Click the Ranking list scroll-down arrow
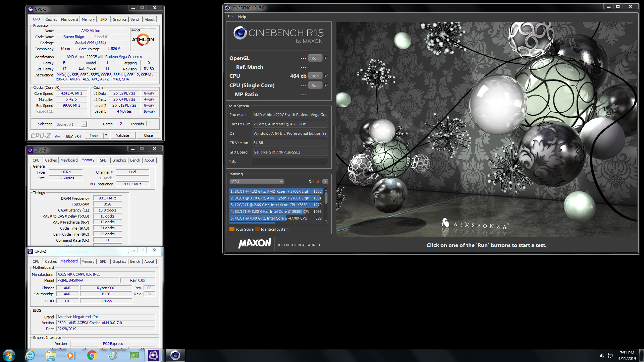The width and height of the screenshot is (644, 362). pyautogui.click(x=326, y=221)
